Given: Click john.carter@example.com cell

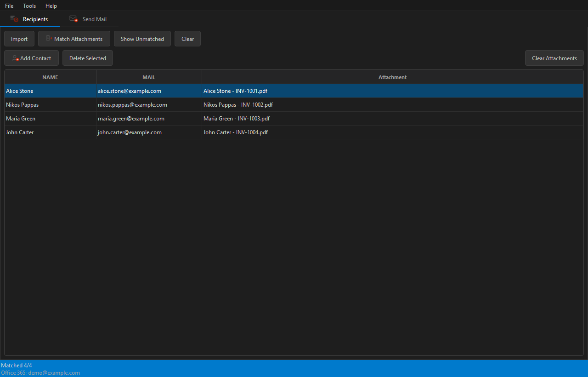Looking at the screenshot, I should [149, 132].
